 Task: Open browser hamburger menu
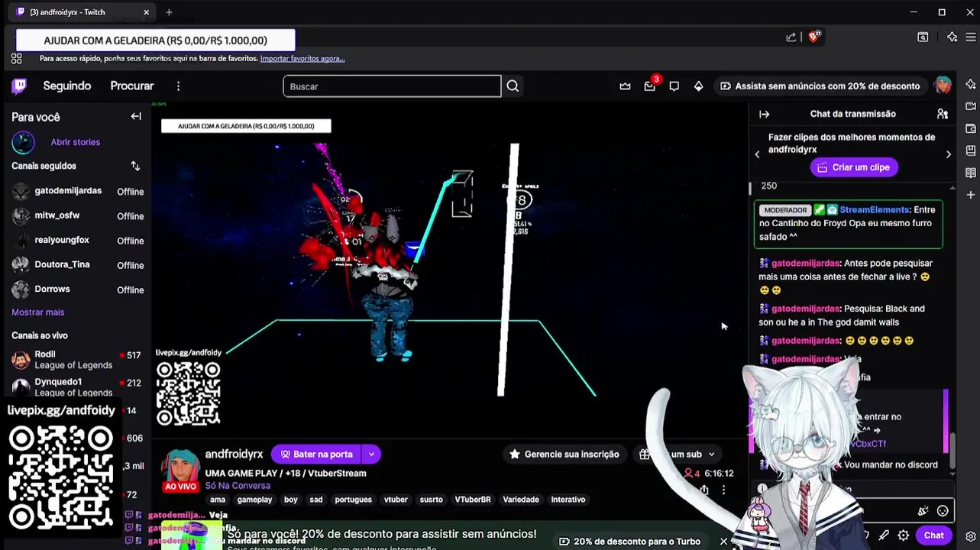pos(970,37)
